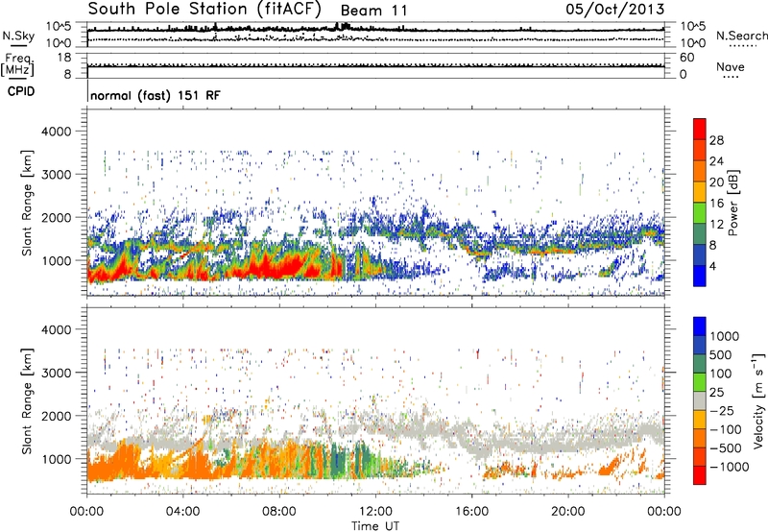Screen dimensions: 768x532
Task: Click the '4000' tick on power panel axis
Action: tap(56, 132)
